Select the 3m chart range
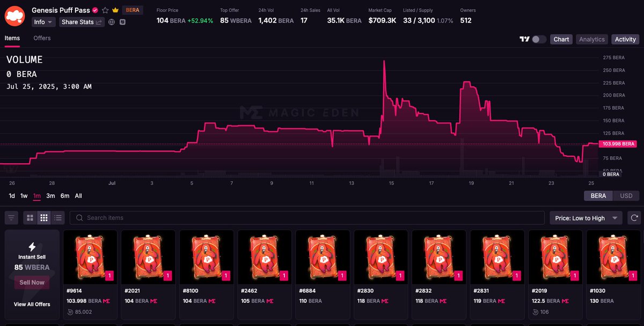 point(50,196)
